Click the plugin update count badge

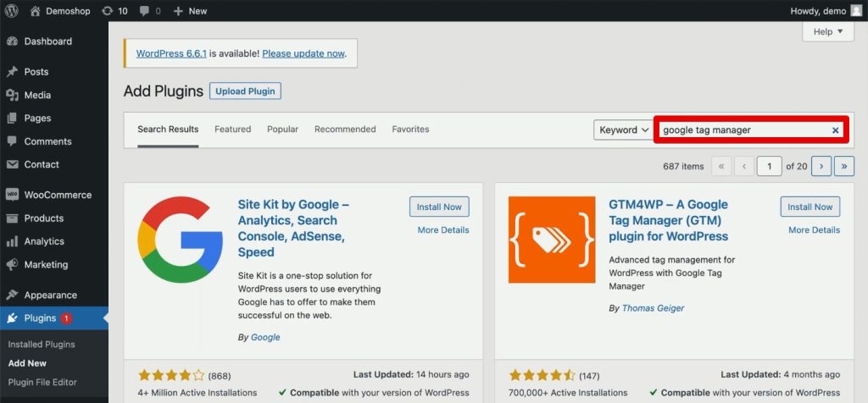click(x=66, y=318)
